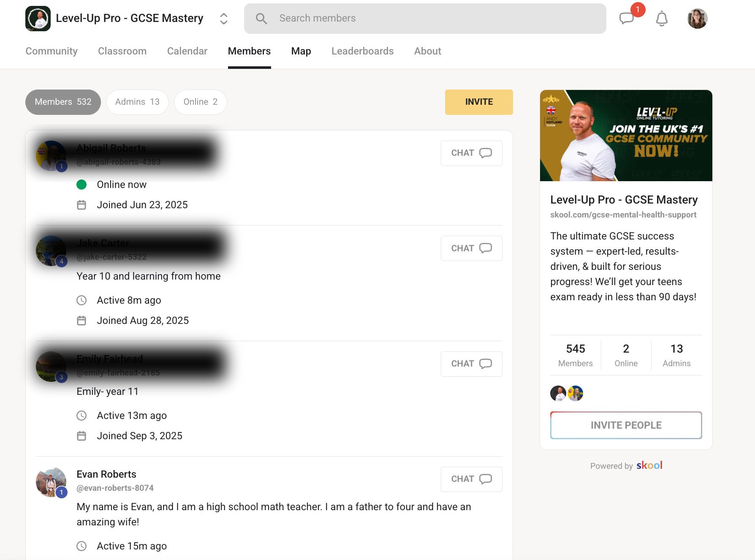Expand the community switcher chevrons
This screenshot has height=560, width=755.
click(x=224, y=19)
